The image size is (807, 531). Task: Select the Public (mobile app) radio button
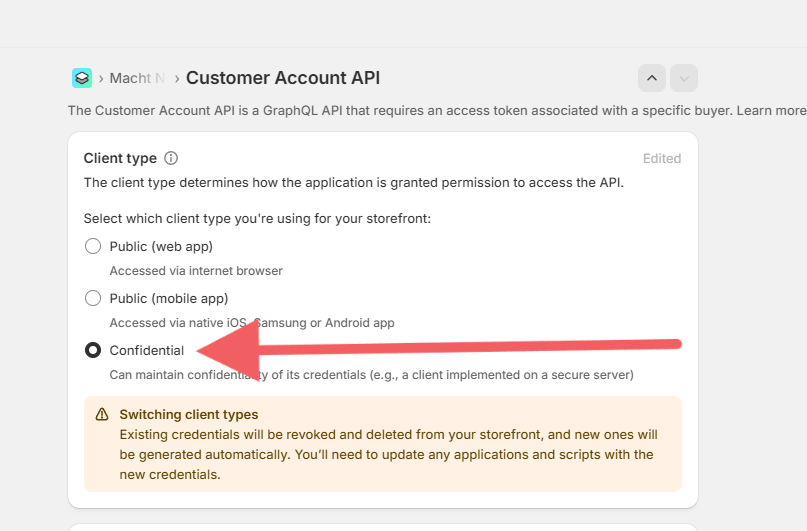tap(93, 298)
